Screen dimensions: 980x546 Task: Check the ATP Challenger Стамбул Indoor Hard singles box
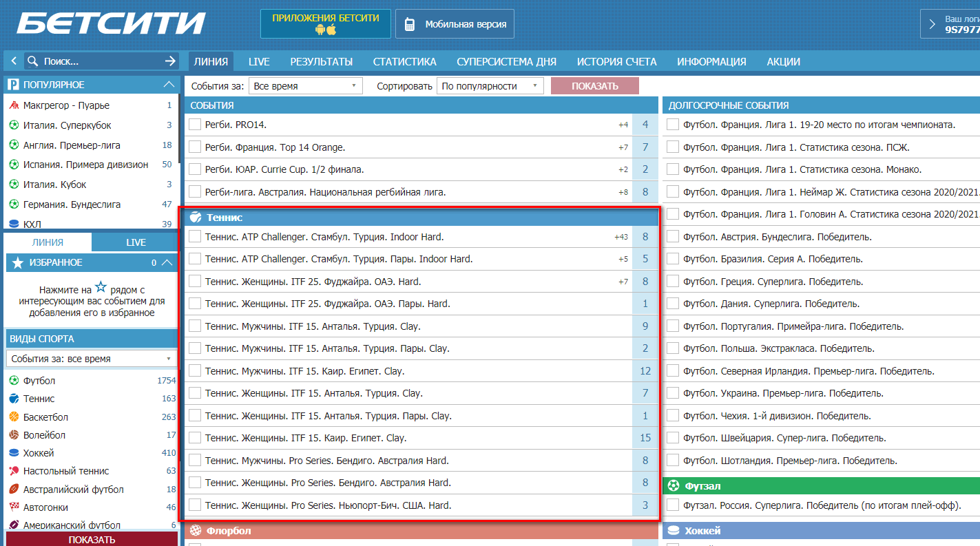(x=195, y=237)
